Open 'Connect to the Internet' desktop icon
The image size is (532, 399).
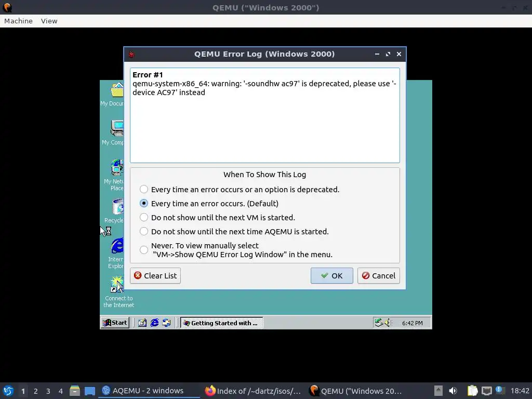[118, 292]
